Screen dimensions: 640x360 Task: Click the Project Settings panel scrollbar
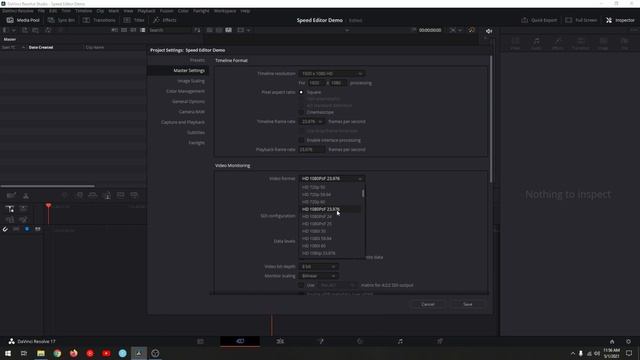click(491, 118)
